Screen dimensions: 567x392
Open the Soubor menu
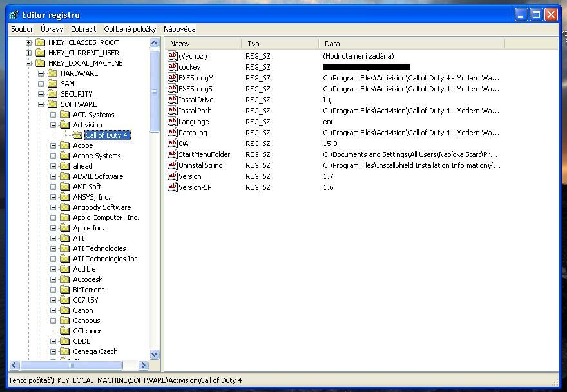22,29
